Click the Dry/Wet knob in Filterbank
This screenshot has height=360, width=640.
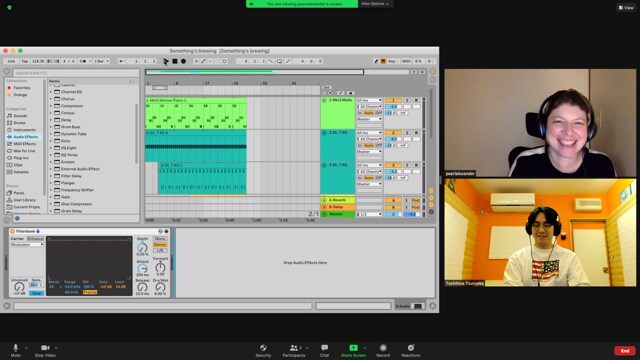[160, 287]
